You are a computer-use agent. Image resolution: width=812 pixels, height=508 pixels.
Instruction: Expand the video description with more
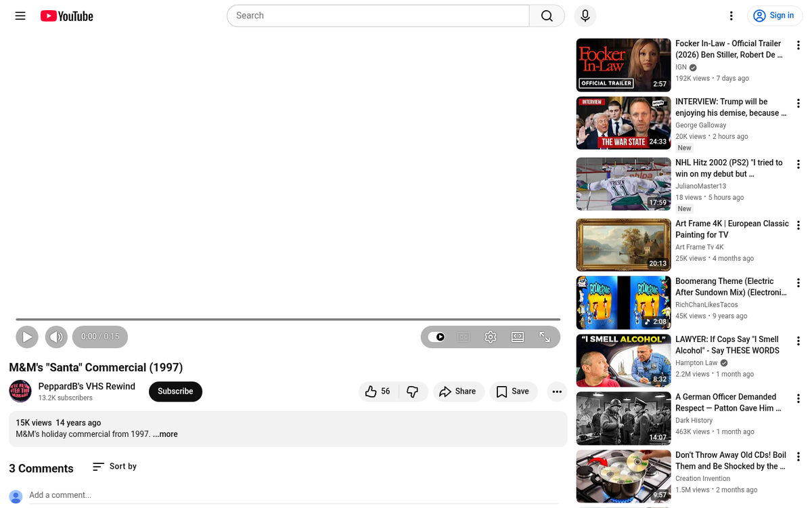tap(164, 433)
